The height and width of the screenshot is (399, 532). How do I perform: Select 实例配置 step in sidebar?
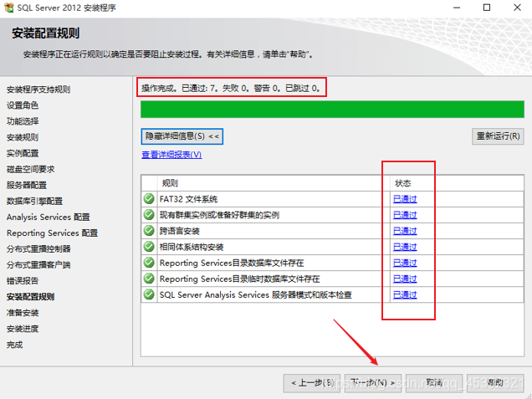[x=23, y=153]
